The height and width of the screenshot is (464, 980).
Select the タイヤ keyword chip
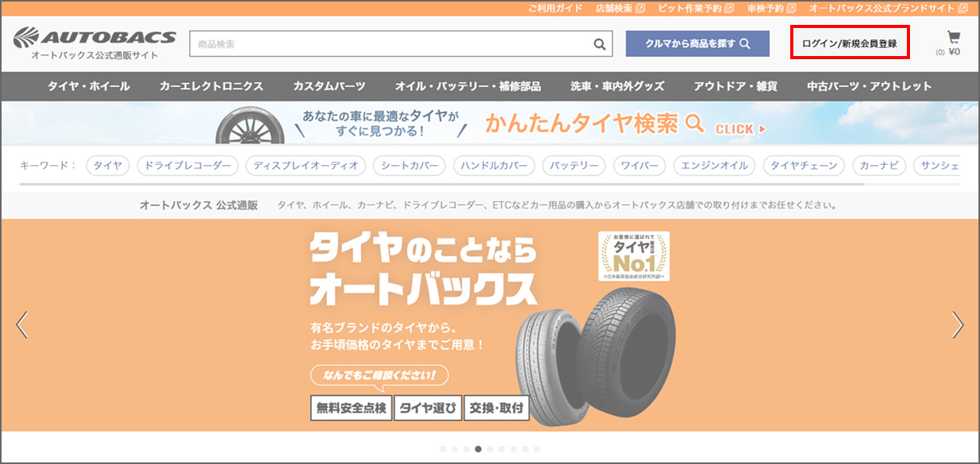pyautogui.click(x=108, y=166)
